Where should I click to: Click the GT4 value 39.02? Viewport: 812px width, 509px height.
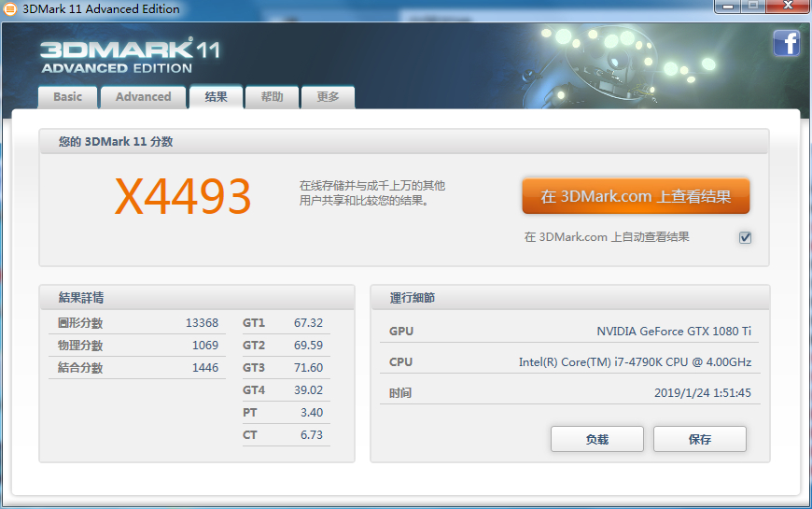(308, 389)
